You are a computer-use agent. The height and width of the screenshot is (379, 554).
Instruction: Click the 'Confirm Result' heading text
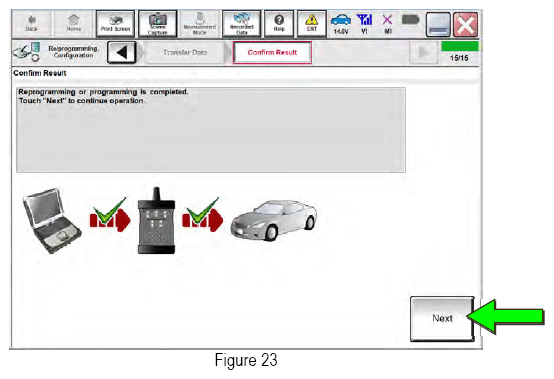point(40,73)
